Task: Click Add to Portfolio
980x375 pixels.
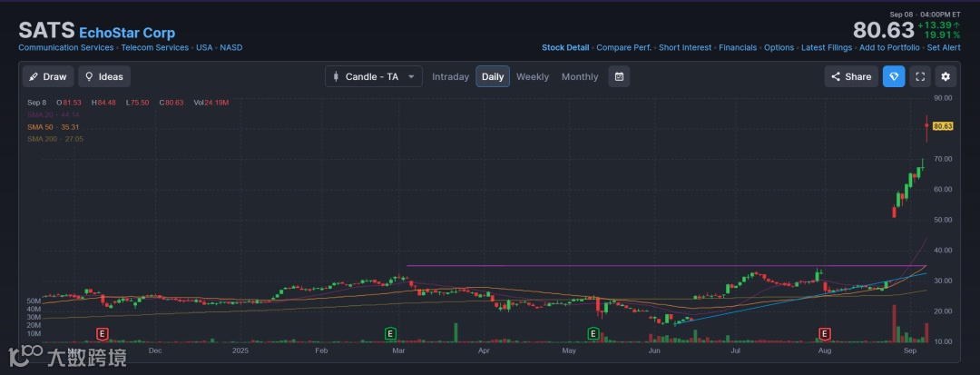Action: pyautogui.click(x=889, y=47)
